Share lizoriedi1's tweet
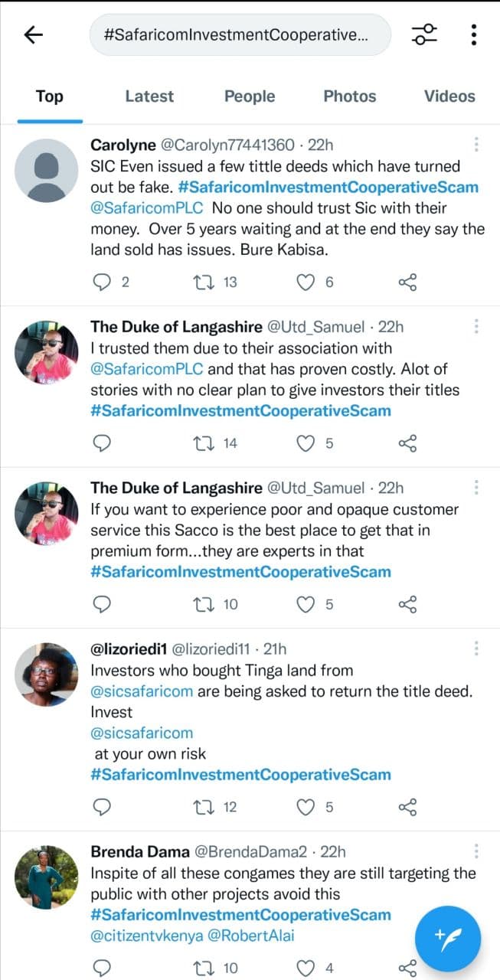Image resolution: width=500 pixels, height=980 pixels. [407, 806]
